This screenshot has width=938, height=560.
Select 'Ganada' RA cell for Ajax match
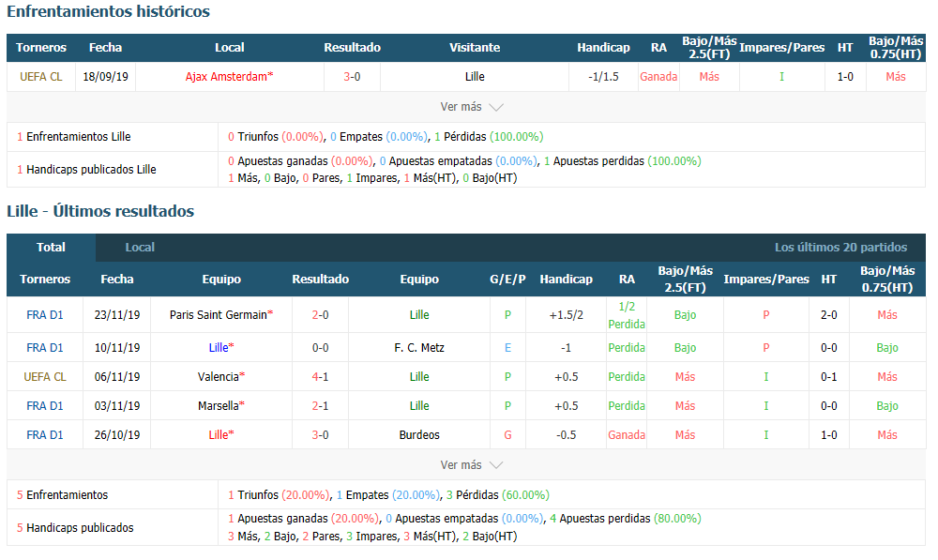(x=658, y=77)
